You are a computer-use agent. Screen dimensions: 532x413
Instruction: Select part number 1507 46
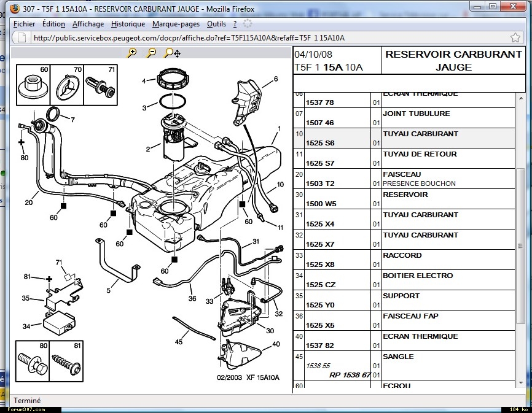tap(320, 123)
